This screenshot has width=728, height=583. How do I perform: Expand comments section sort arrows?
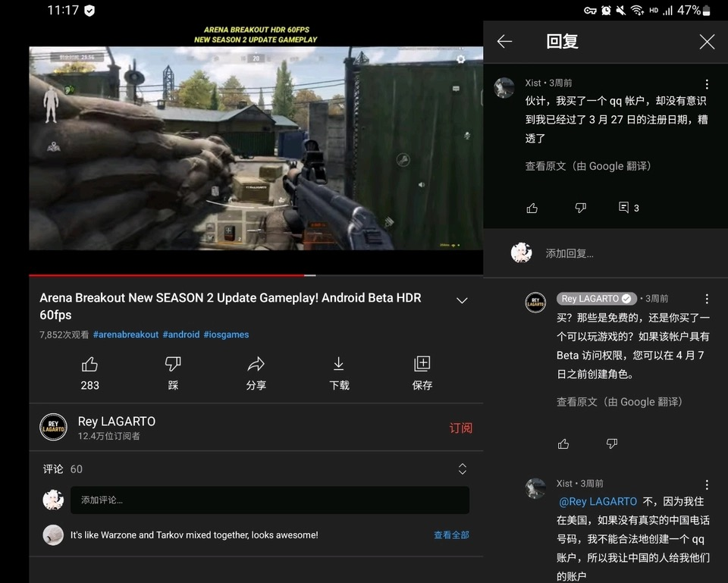coord(463,469)
